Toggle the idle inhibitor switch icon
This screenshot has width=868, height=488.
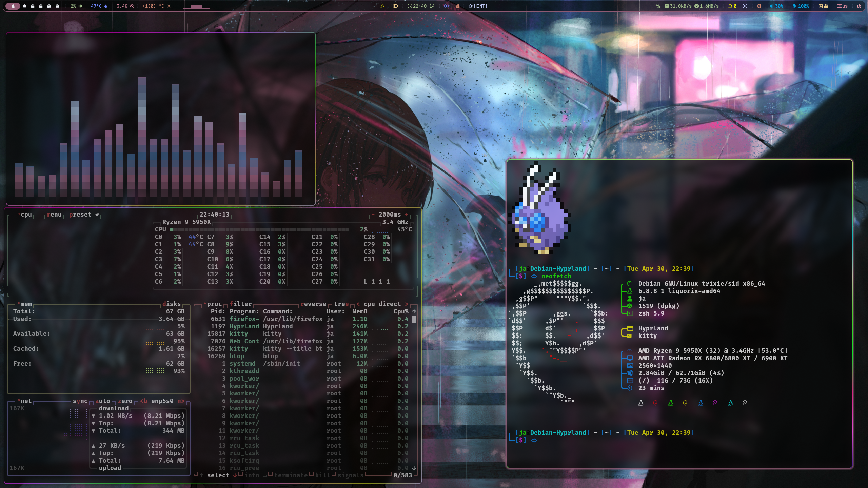pos(395,6)
